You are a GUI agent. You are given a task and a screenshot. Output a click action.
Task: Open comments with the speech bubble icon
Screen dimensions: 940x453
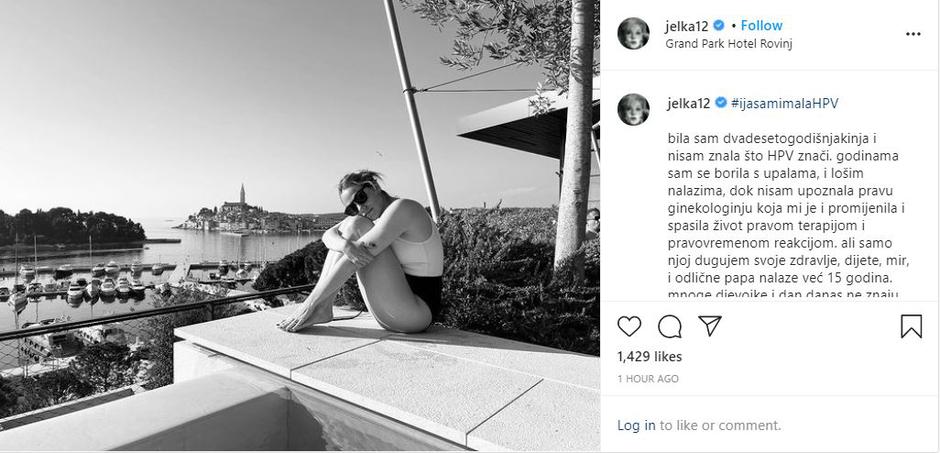pyautogui.click(x=669, y=327)
